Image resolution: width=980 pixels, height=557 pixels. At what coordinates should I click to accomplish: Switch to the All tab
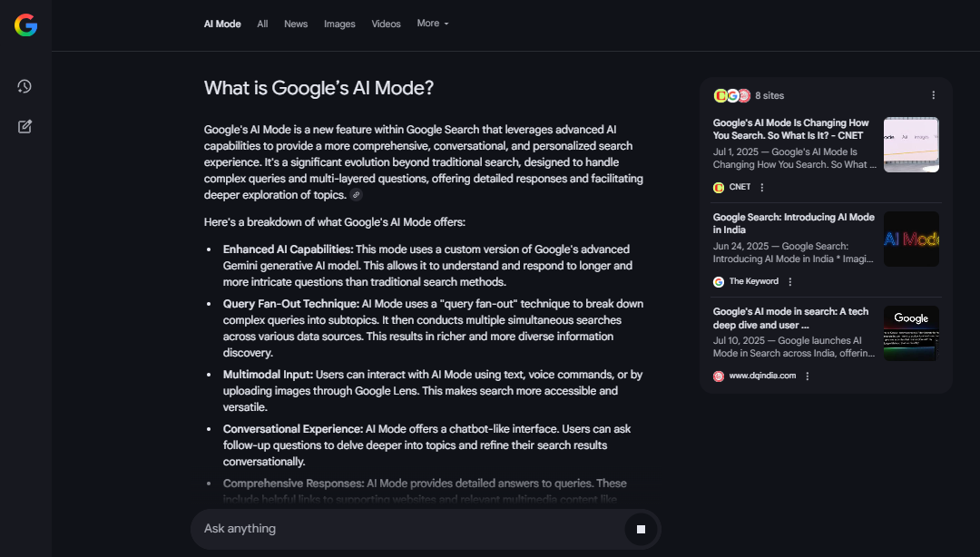[262, 24]
